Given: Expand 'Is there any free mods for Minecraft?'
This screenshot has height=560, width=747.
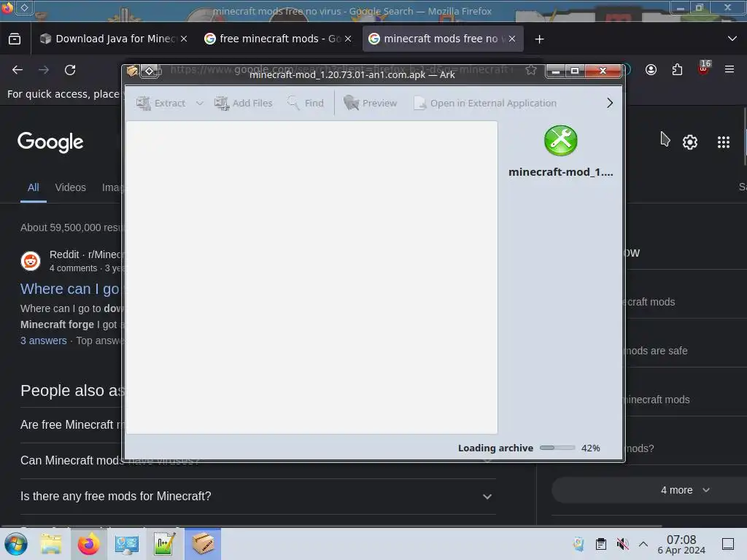Looking at the screenshot, I should (258, 496).
